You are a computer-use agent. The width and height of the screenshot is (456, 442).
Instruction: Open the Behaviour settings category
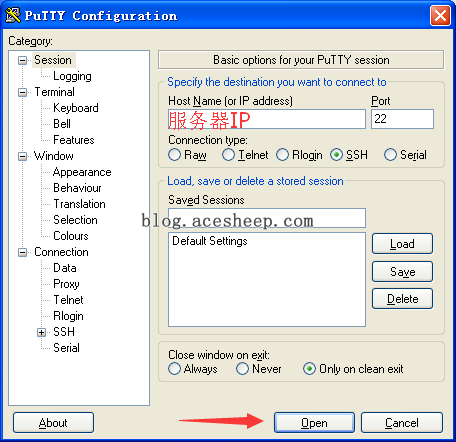click(77, 188)
